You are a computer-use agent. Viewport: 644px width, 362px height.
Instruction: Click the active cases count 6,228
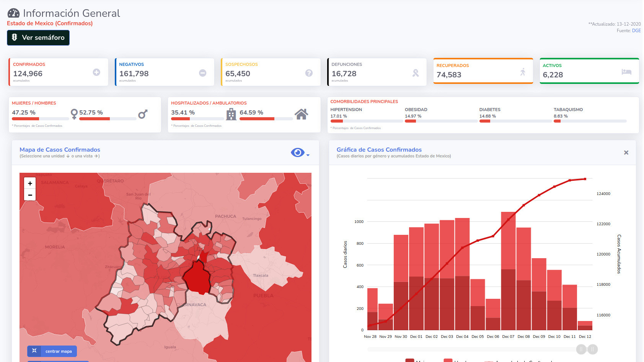tap(553, 75)
